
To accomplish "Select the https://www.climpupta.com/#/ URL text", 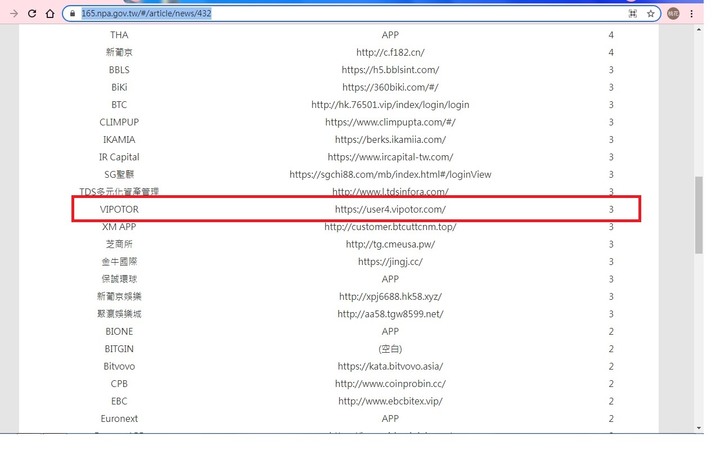I will pyautogui.click(x=390, y=122).
